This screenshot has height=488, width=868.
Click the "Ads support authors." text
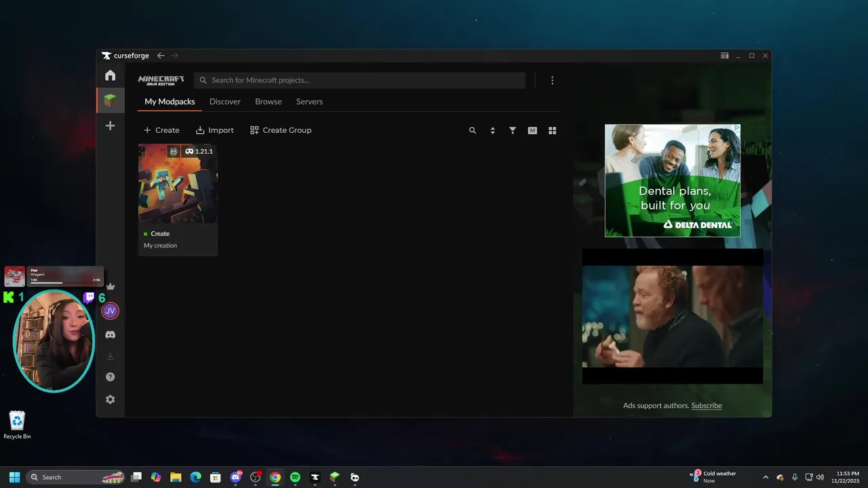point(656,405)
